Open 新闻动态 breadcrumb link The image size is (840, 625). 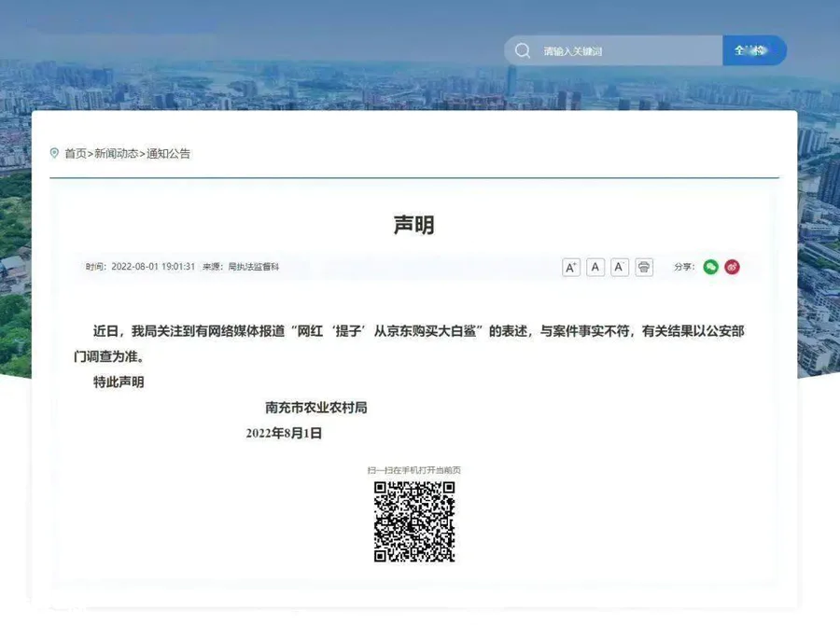[117, 154]
